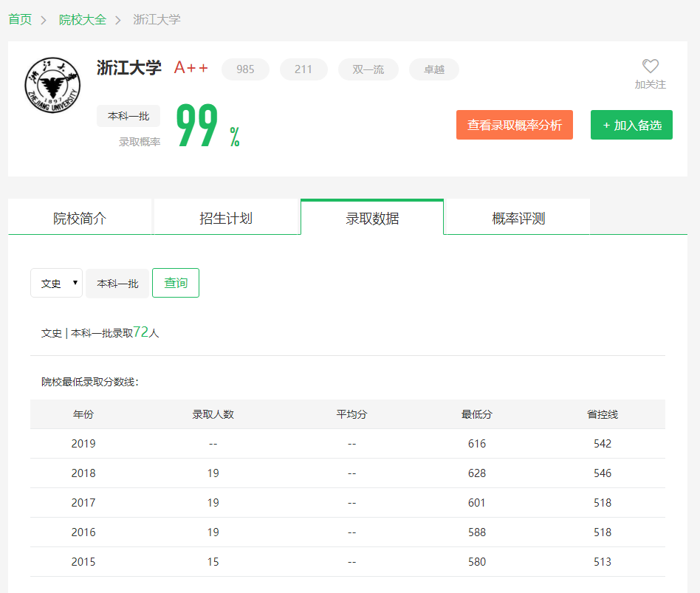Click + 加入备选 button
The width and height of the screenshot is (700, 593).
pyautogui.click(x=631, y=125)
